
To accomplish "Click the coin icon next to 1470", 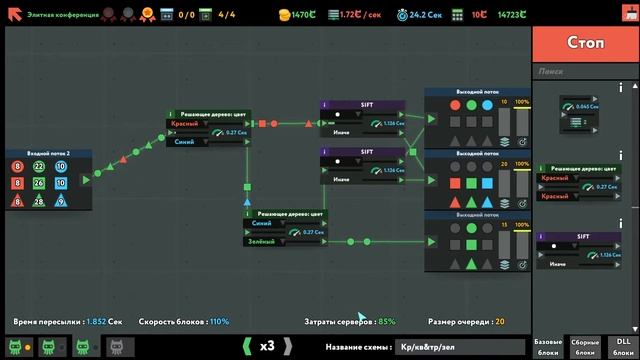I will click(x=284, y=15).
